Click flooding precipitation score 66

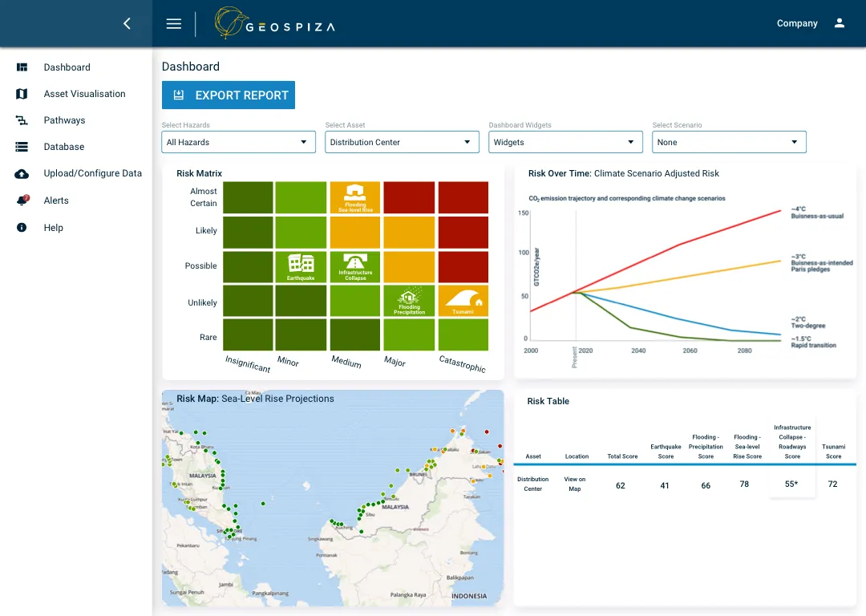point(706,485)
